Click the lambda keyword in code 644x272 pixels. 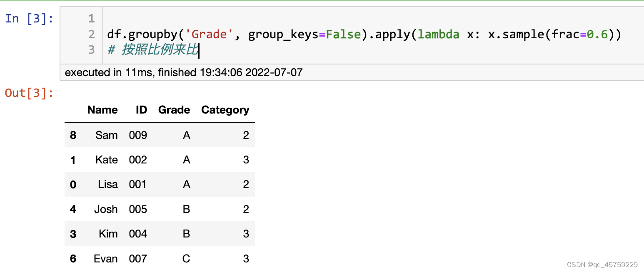(439, 34)
